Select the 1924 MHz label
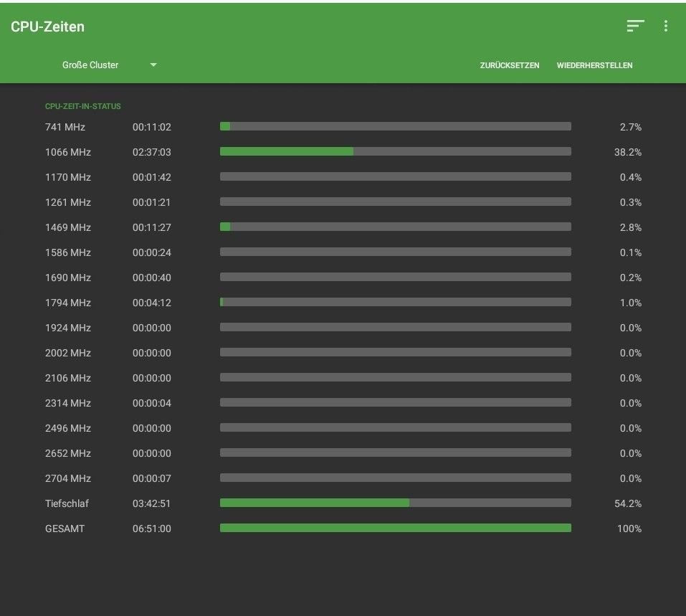 (x=68, y=328)
